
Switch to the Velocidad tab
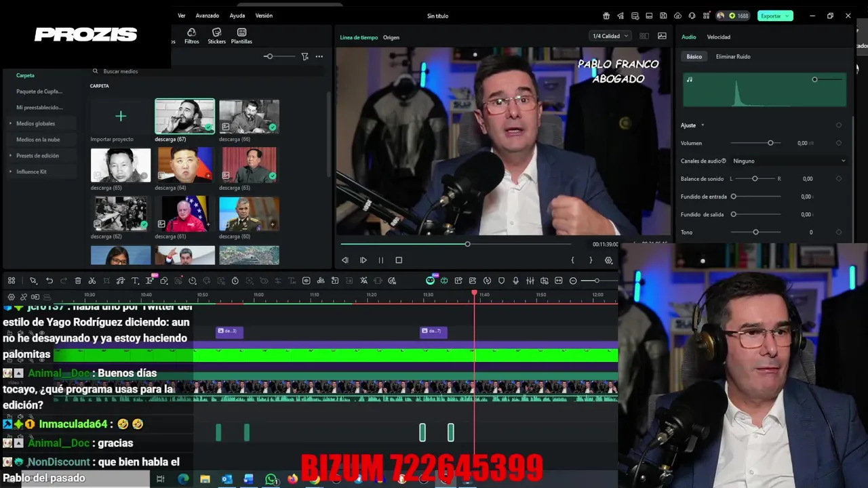718,37
